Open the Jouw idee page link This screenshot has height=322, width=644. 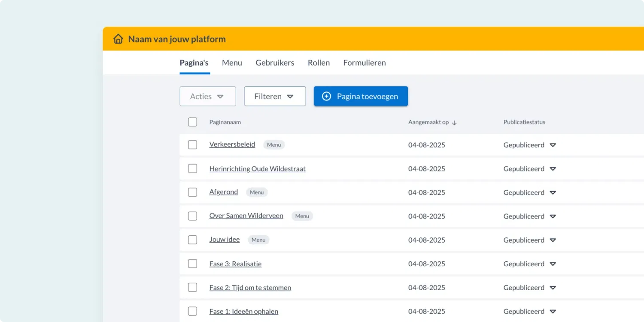pyautogui.click(x=225, y=240)
